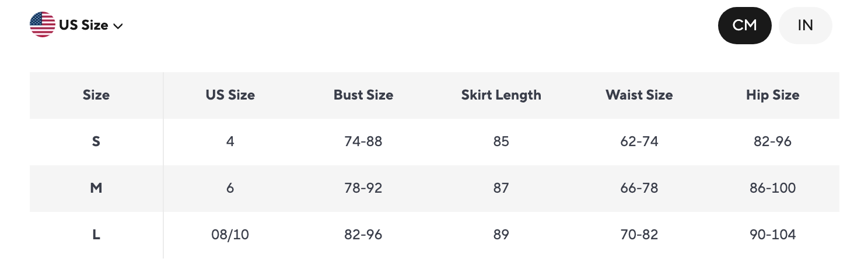Expand the US Size chevron arrow

pyautogui.click(x=118, y=26)
